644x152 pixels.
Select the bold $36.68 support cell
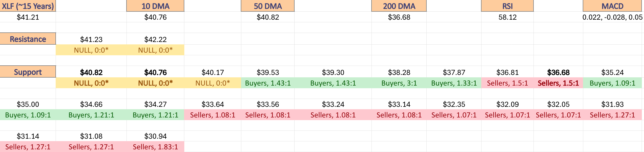point(558,72)
